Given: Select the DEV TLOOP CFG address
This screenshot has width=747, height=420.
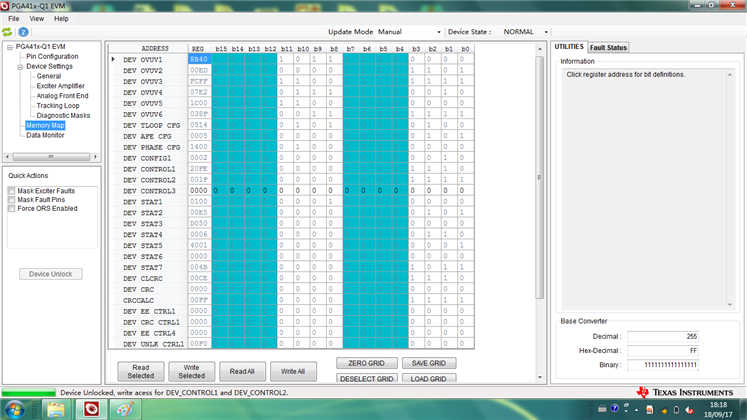Looking at the screenshot, I should tap(151, 125).
